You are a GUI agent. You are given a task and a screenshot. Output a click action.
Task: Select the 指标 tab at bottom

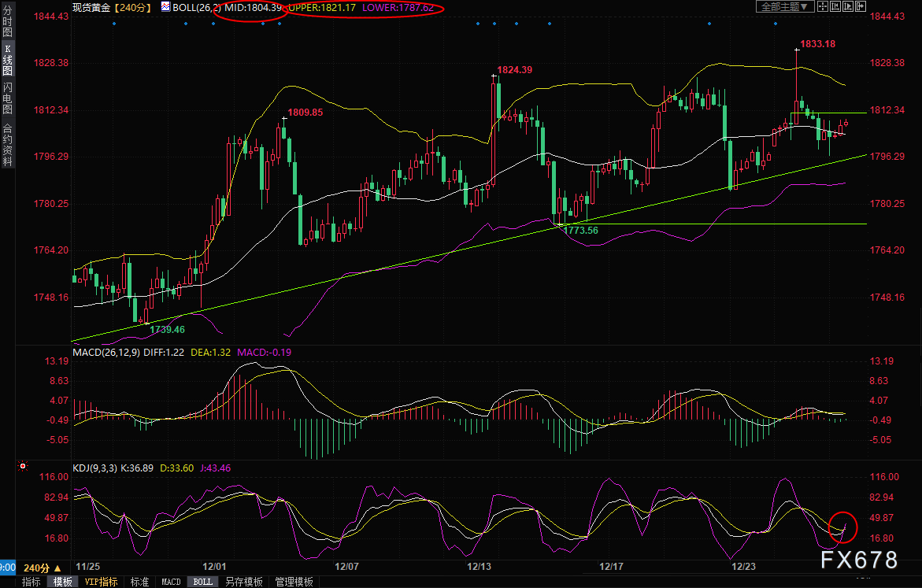(31, 582)
